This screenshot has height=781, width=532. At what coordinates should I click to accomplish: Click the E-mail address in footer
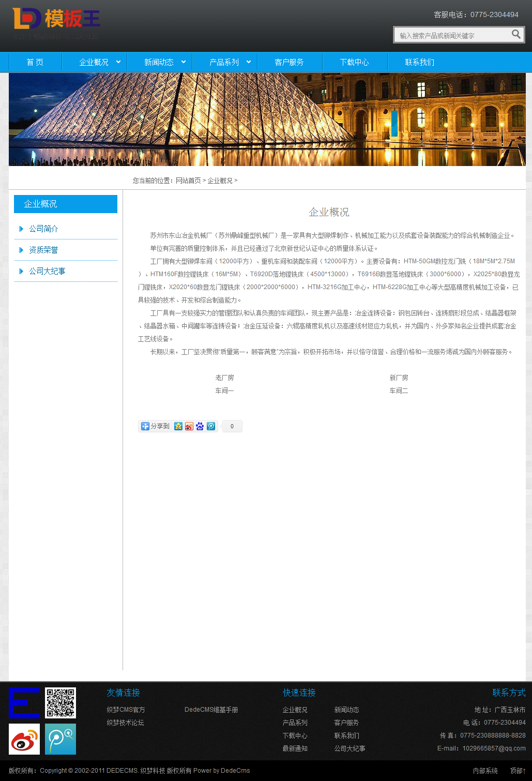[494, 748]
